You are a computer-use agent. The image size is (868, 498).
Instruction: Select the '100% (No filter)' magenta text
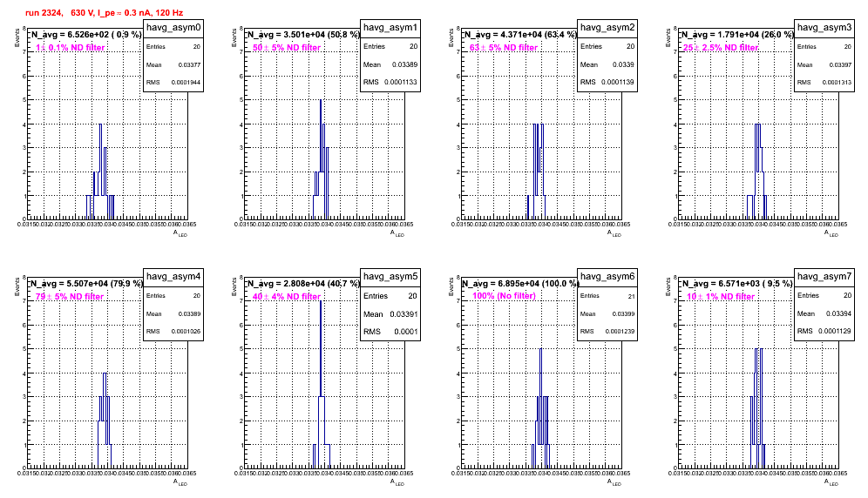click(505, 296)
